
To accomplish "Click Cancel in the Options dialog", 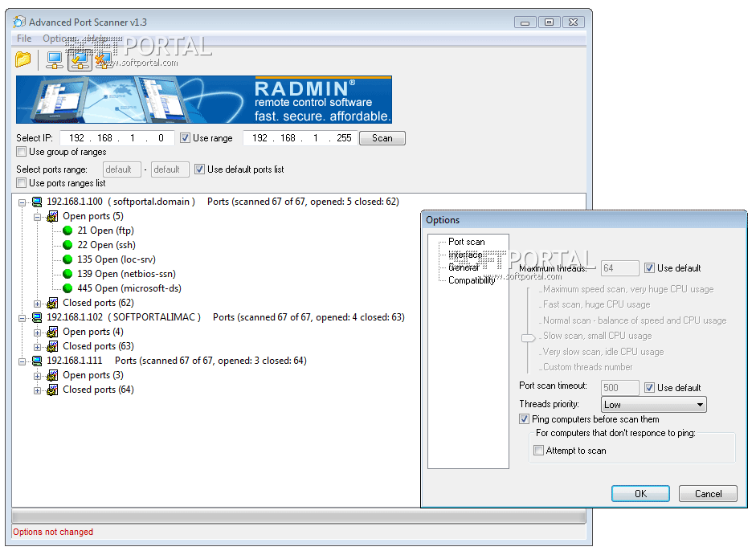I will 708,493.
